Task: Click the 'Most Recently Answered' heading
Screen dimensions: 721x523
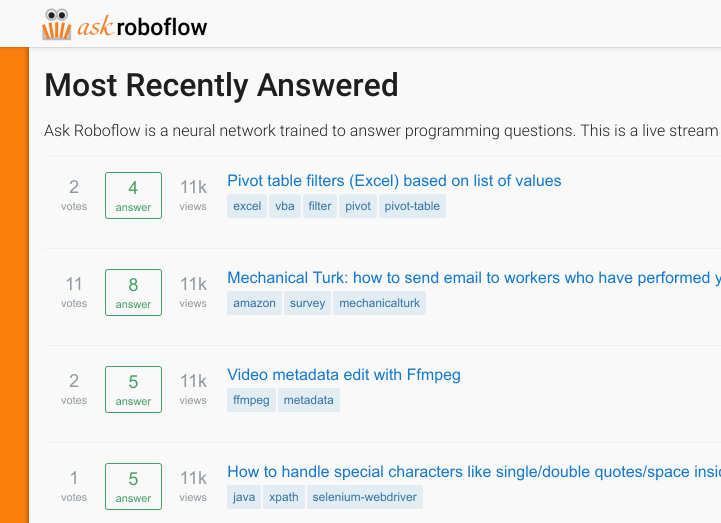Action: (x=221, y=86)
